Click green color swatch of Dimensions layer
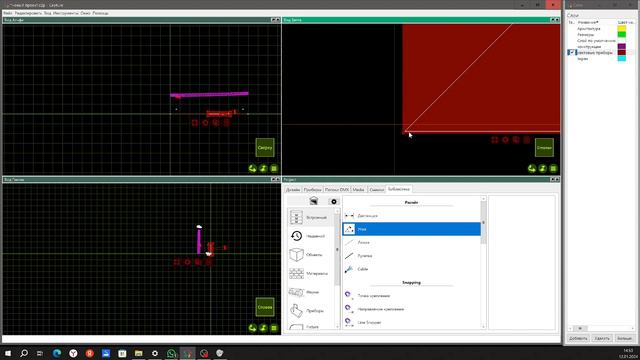This screenshot has height=360, width=640. pyautogui.click(x=622, y=35)
